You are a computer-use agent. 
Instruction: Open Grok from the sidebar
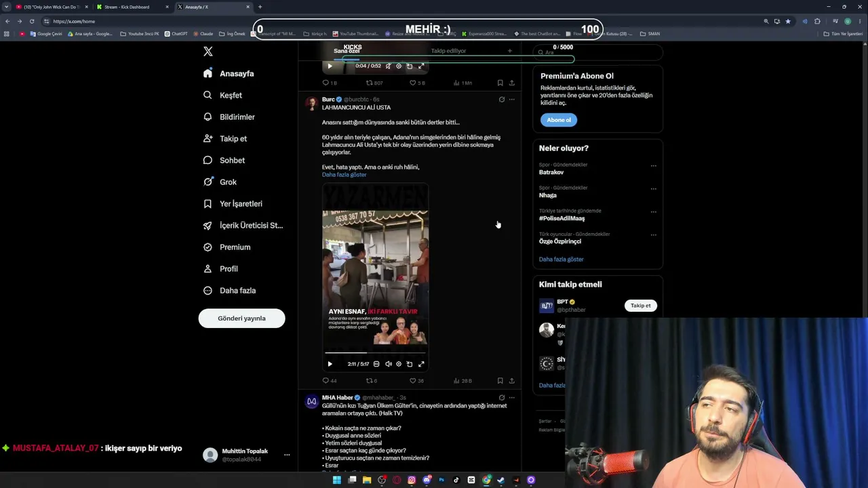(x=220, y=182)
